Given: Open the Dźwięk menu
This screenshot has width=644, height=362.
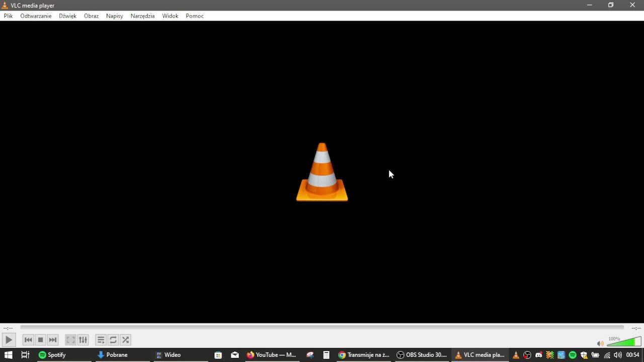Looking at the screenshot, I should click(67, 16).
